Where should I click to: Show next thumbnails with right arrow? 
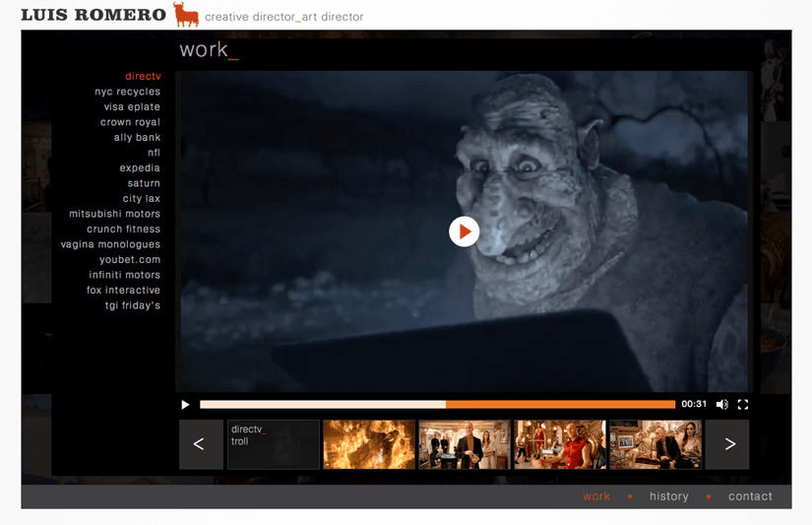(728, 444)
